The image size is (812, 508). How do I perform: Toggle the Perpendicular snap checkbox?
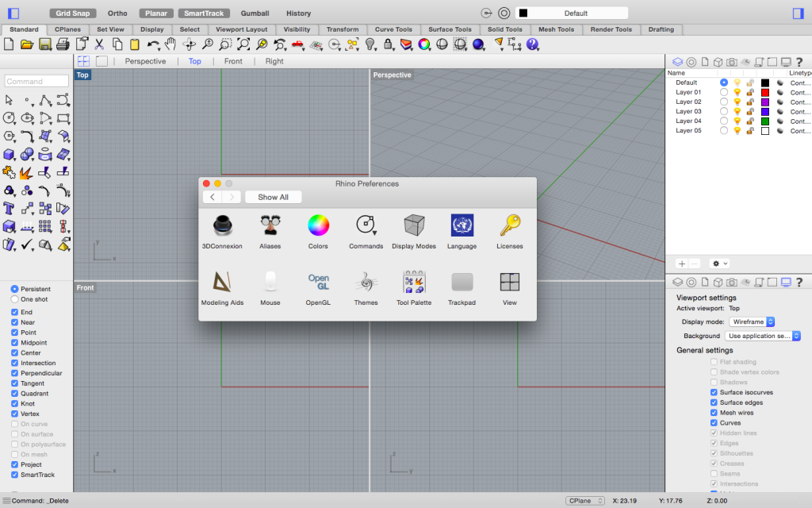(14, 373)
